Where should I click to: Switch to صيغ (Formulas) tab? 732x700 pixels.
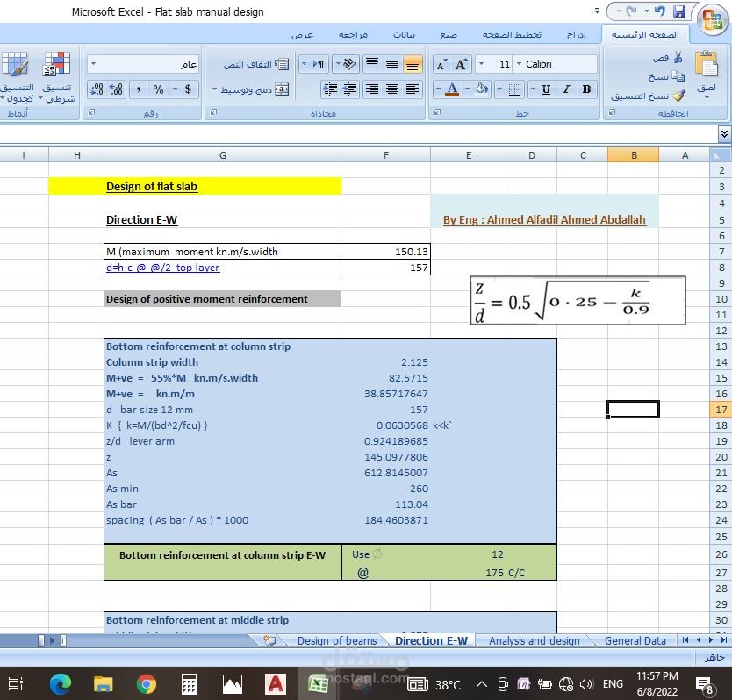[x=449, y=35]
